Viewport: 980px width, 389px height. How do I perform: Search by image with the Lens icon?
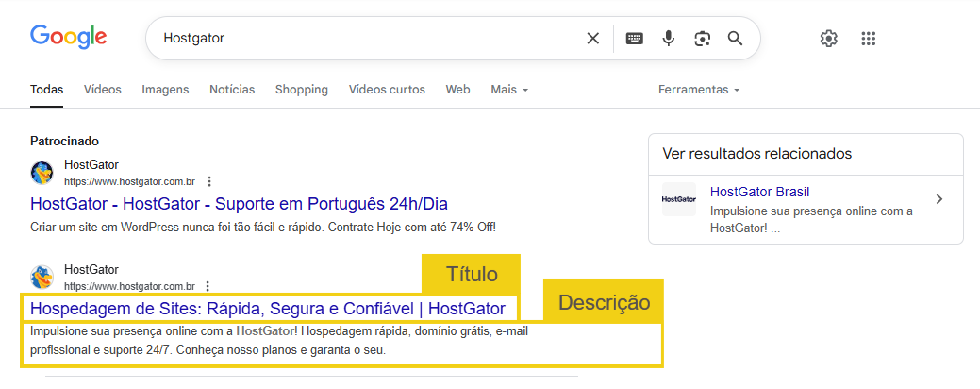coord(702,39)
